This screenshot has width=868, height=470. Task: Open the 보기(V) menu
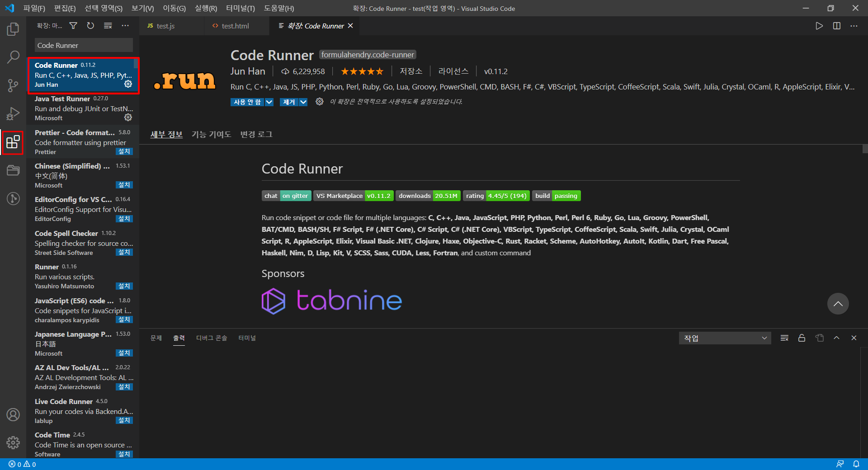(x=143, y=8)
